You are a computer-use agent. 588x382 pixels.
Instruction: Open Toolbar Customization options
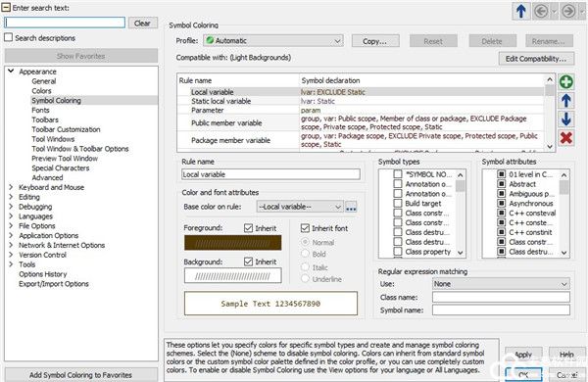click(66, 129)
